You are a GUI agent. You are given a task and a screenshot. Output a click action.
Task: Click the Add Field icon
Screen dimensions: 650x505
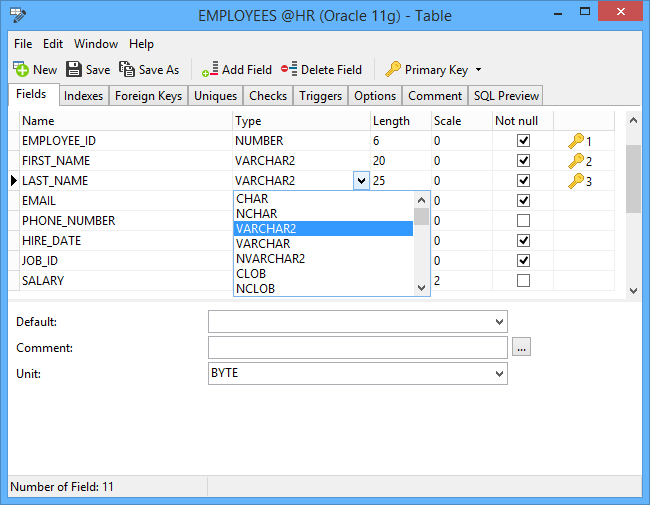pos(210,69)
